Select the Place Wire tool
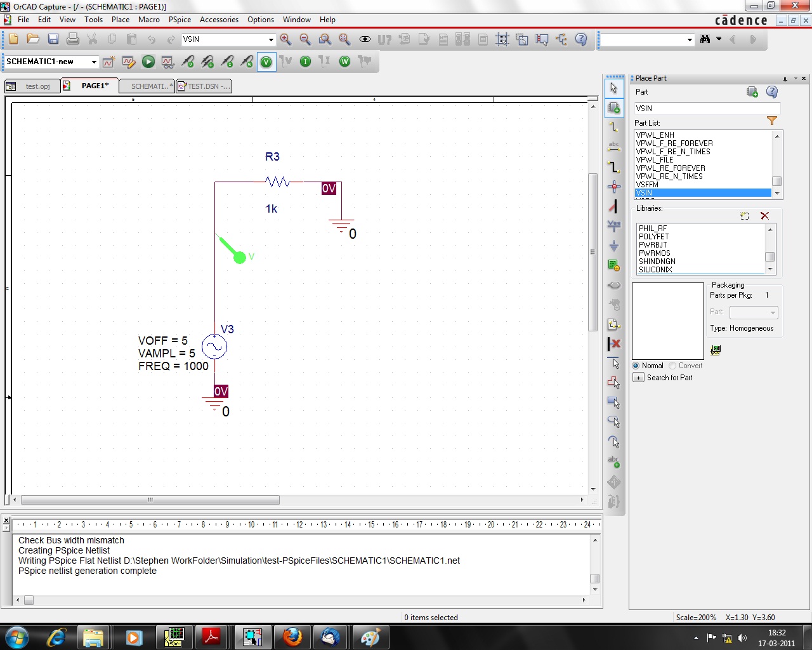Image resolution: width=812 pixels, height=650 pixels. [x=613, y=127]
